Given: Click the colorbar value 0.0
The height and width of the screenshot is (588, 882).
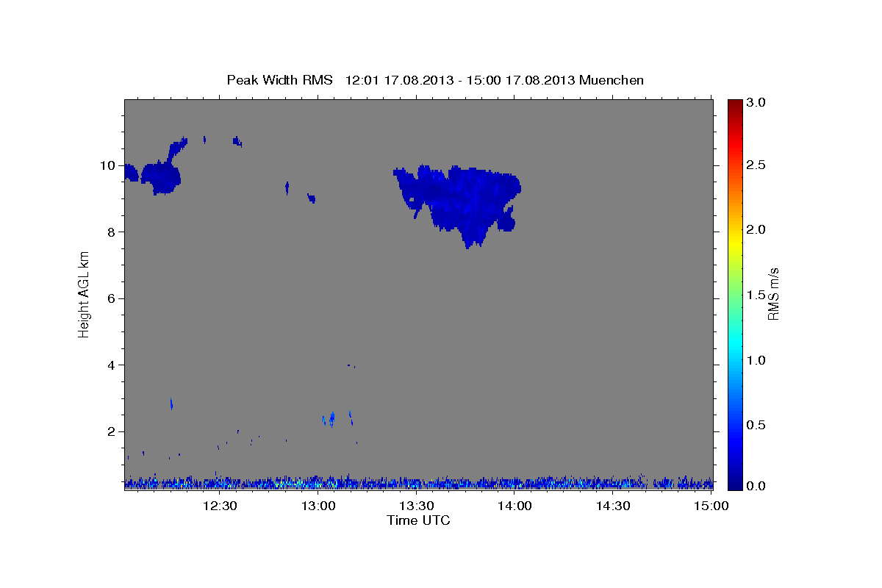Looking at the screenshot, I should 757,486.
